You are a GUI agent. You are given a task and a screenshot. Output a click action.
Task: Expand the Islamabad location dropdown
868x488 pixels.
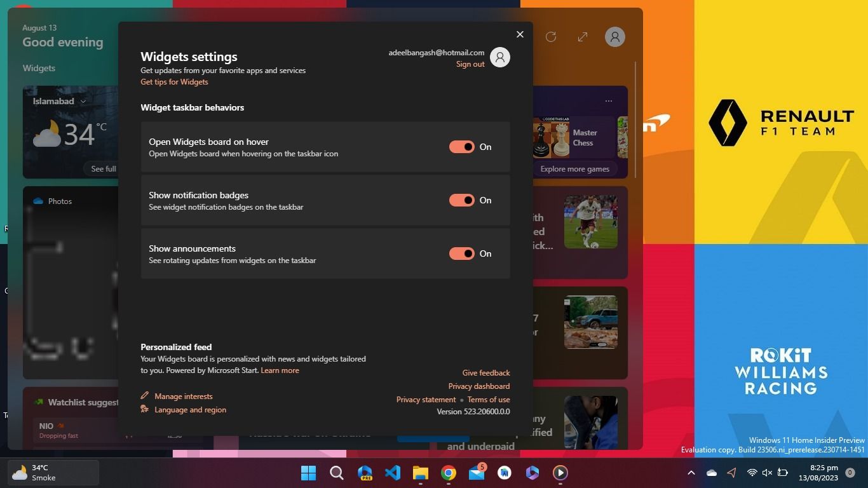[83, 101]
